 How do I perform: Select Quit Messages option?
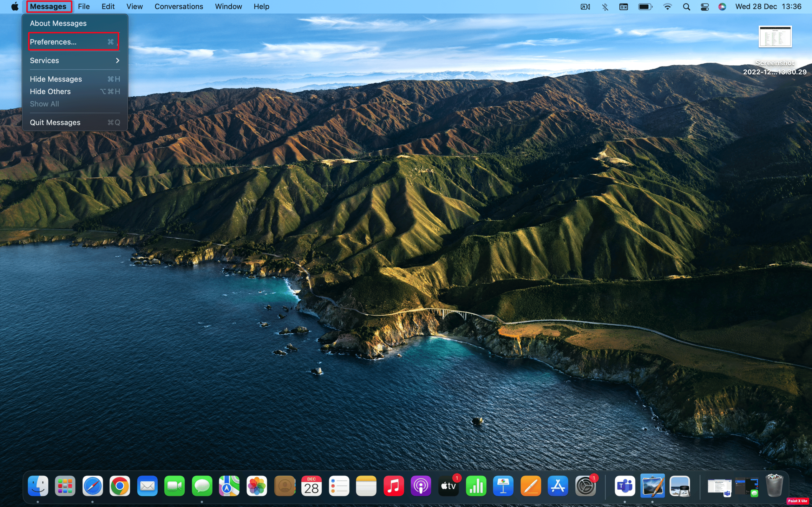pyautogui.click(x=54, y=122)
